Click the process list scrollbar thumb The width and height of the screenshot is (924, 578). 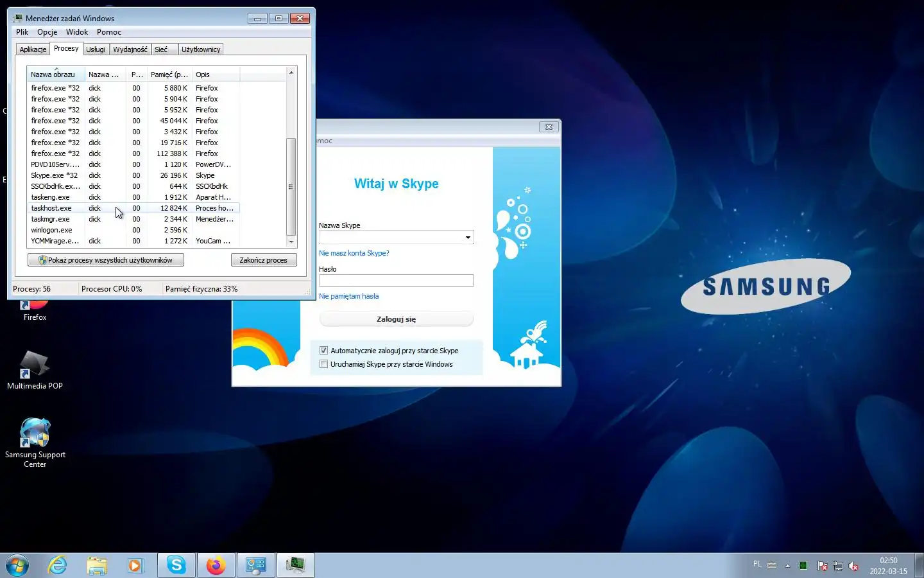291,186
